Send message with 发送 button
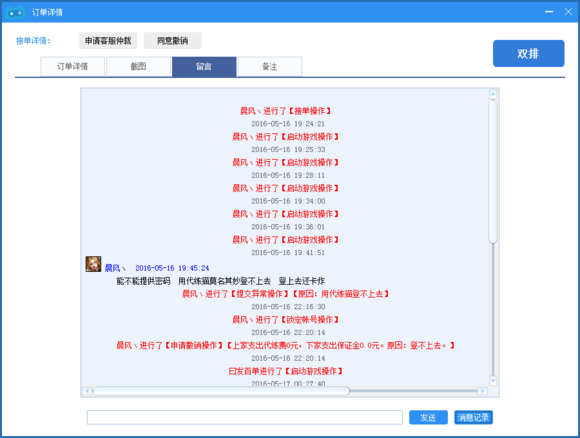Screen dimensions: 580x438 pos(428,417)
